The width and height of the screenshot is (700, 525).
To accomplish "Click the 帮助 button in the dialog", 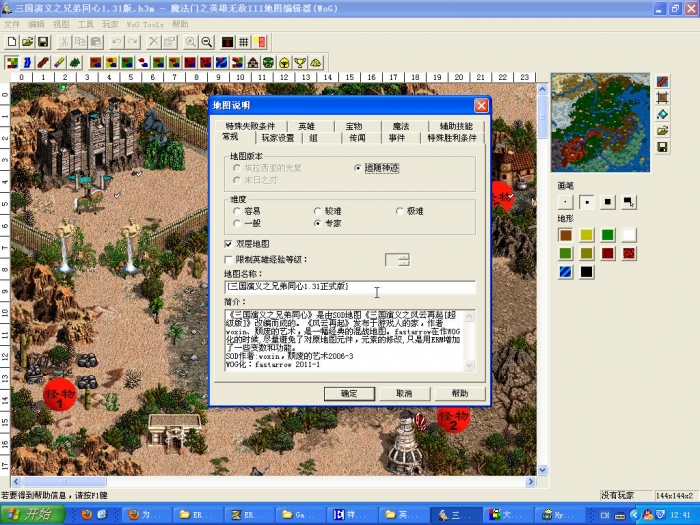I will (x=460, y=393).
